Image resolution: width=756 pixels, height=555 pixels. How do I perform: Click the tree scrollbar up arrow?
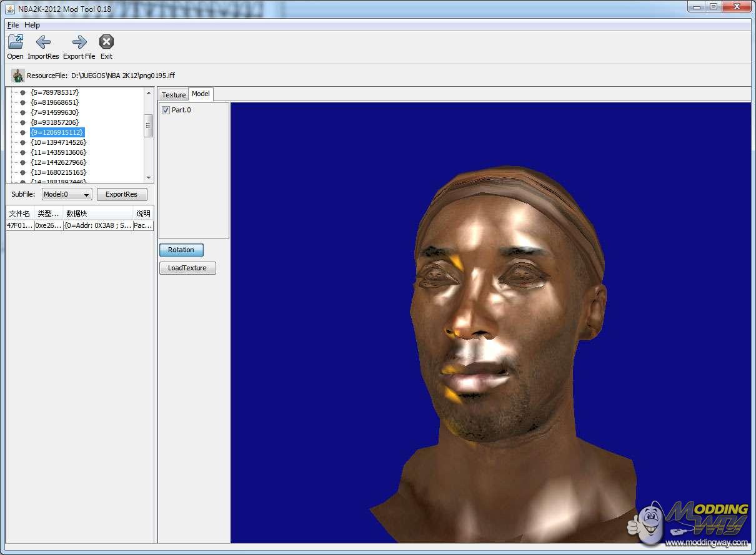pos(148,93)
